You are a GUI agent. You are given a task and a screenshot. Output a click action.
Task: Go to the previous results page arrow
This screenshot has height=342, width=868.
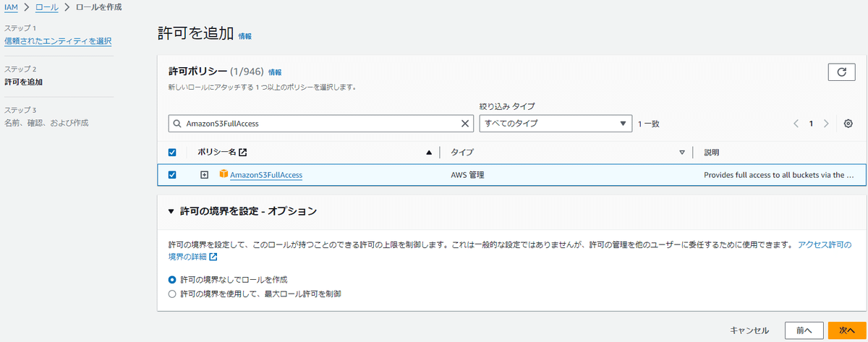[x=796, y=124]
